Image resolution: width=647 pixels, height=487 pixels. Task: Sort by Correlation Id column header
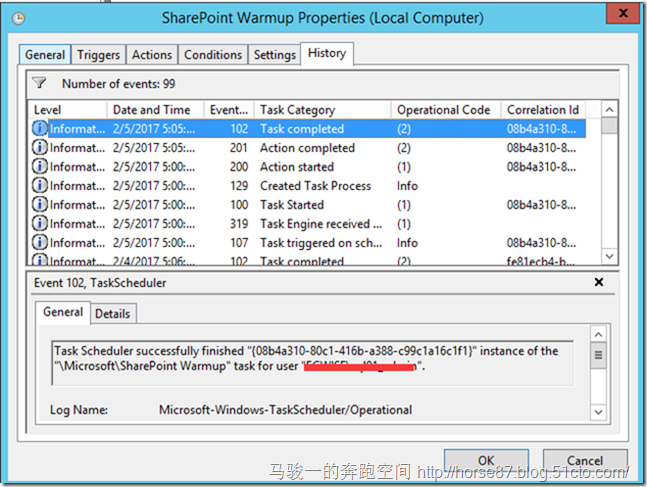point(544,110)
